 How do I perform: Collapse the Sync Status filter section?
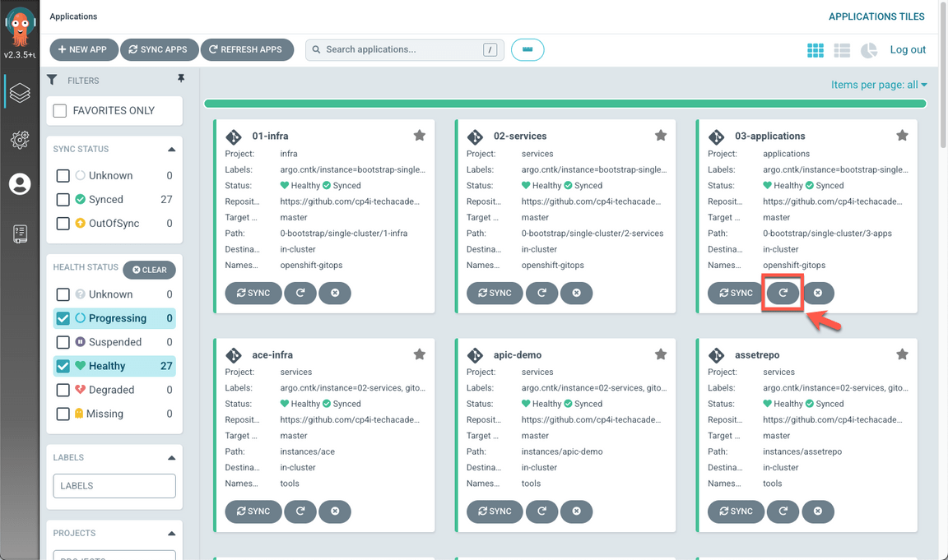[x=171, y=150]
